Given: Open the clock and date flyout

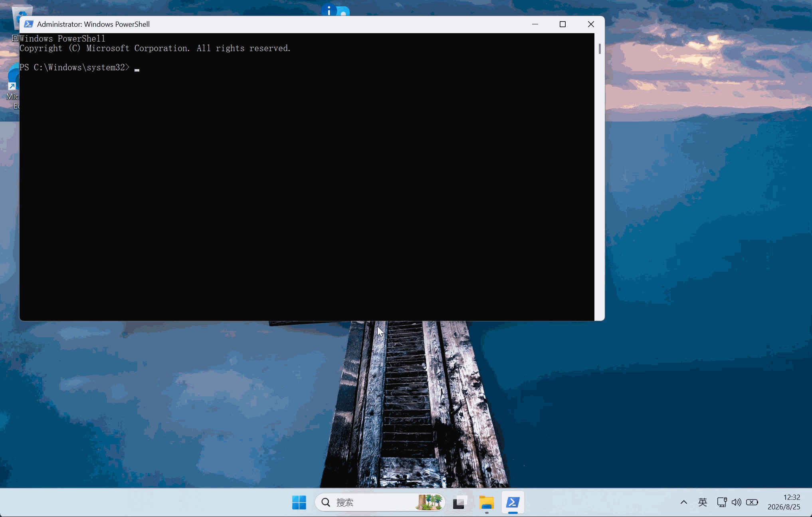Looking at the screenshot, I should pos(784,502).
